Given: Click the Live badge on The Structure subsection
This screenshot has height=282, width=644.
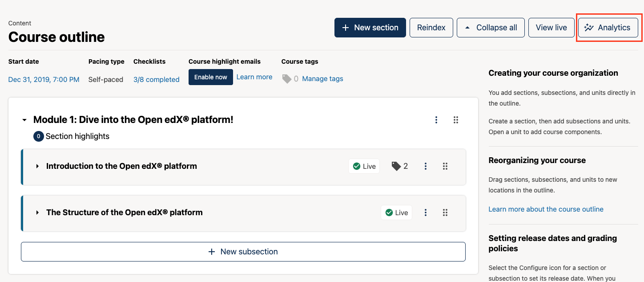Looking at the screenshot, I should pyautogui.click(x=396, y=213).
